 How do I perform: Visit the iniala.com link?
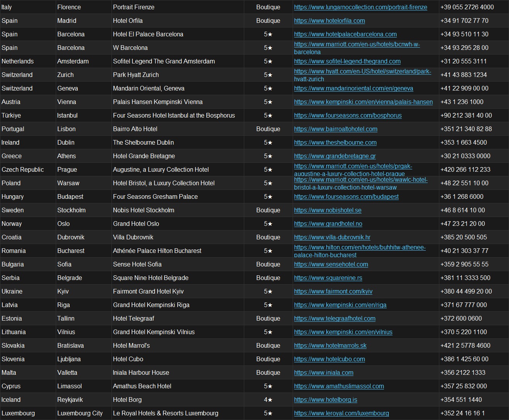(x=324, y=372)
